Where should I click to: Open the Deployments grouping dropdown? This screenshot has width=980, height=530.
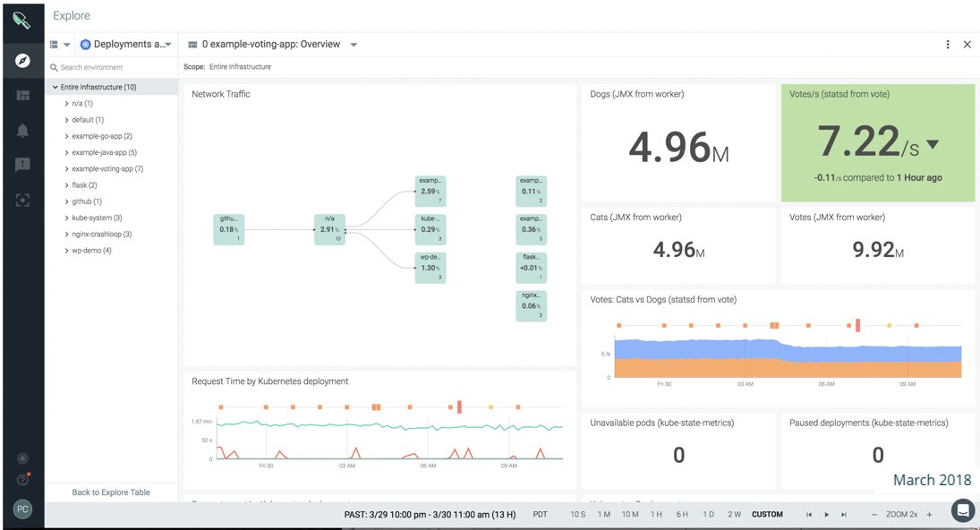click(125, 45)
